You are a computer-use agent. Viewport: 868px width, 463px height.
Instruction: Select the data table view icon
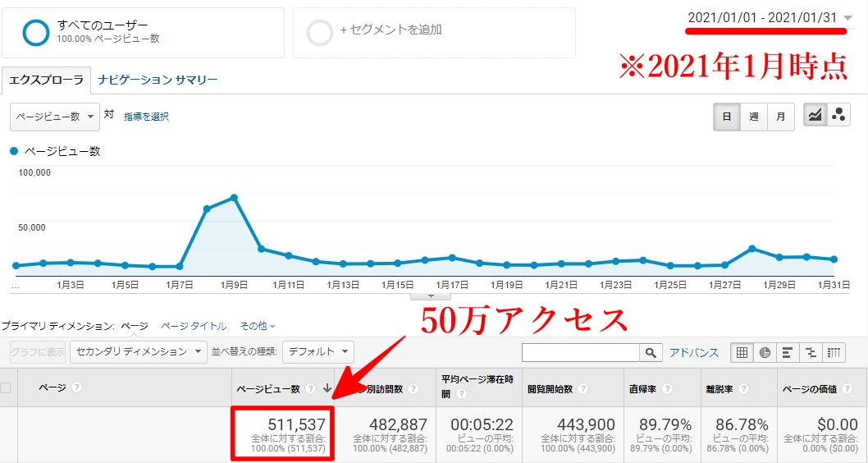[742, 352]
